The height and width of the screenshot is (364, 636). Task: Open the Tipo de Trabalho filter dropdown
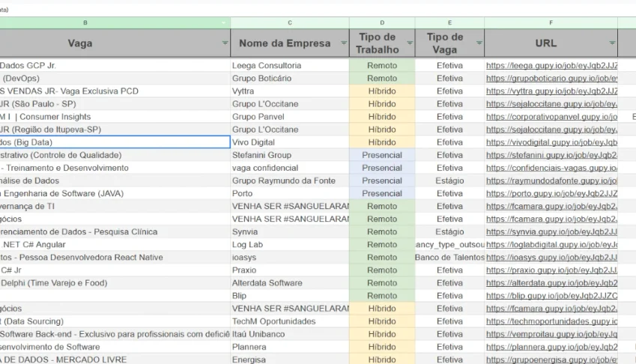[410, 43]
